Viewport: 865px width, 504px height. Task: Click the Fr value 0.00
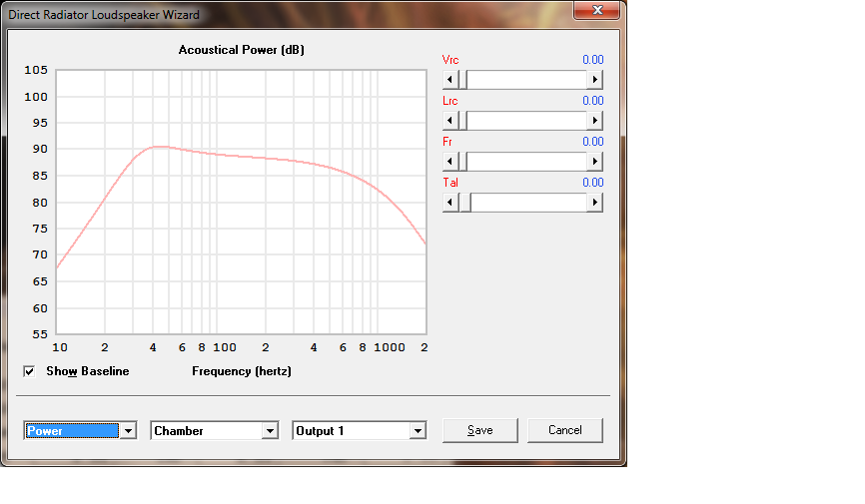(593, 141)
